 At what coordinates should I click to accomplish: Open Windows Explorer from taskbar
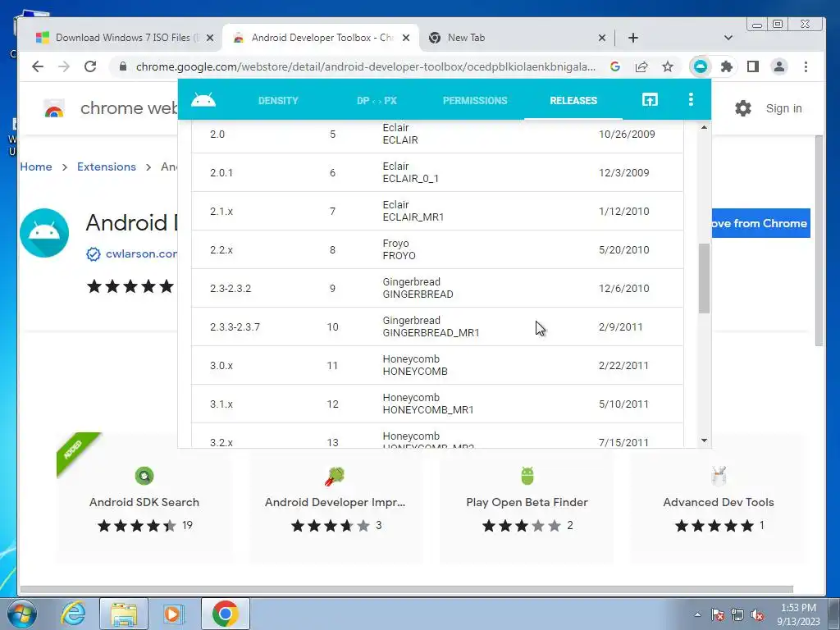pos(124,614)
